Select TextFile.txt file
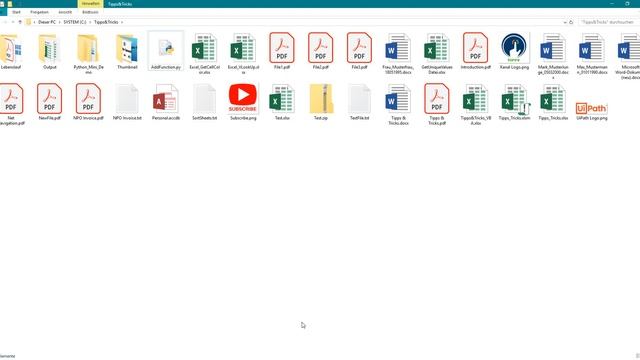Image resolution: width=640 pixels, height=360 pixels. pos(359,102)
